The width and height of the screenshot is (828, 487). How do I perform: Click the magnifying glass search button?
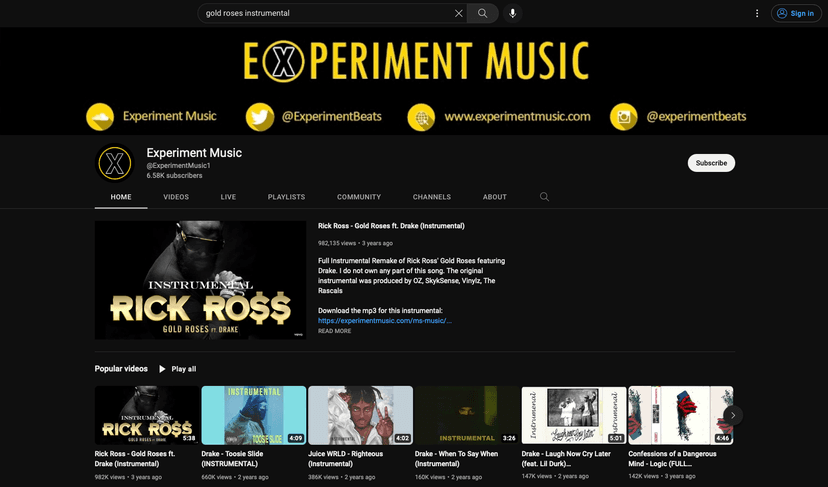tap(482, 13)
